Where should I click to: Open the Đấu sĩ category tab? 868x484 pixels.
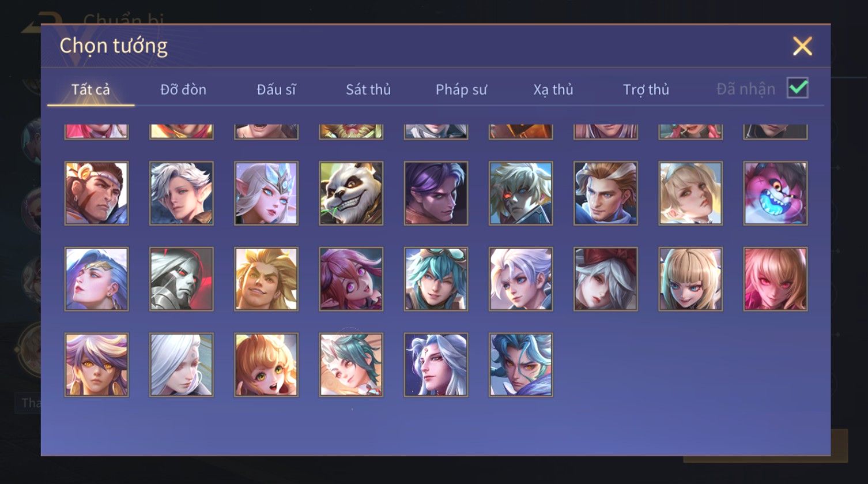point(276,89)
